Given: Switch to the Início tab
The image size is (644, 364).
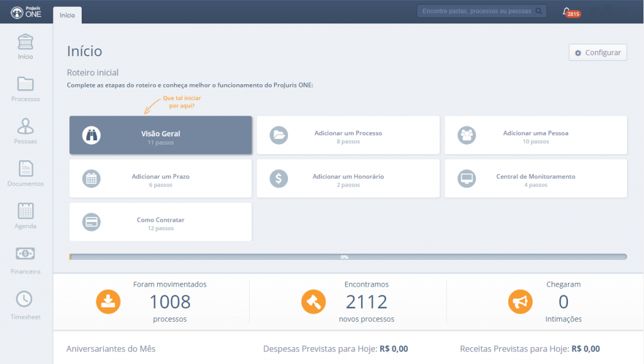Looking at the screenshot, I should coord(67,15).
